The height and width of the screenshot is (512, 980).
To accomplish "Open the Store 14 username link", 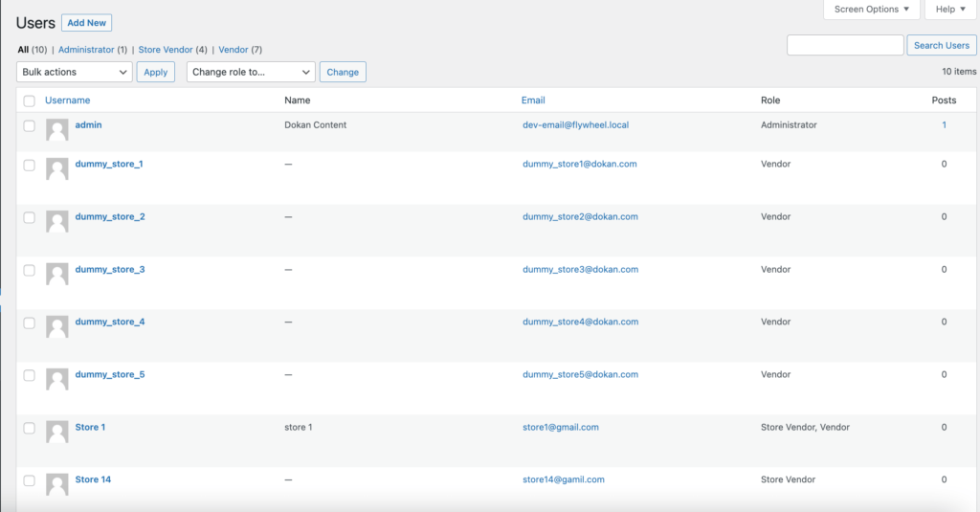I will click(93, 479).
